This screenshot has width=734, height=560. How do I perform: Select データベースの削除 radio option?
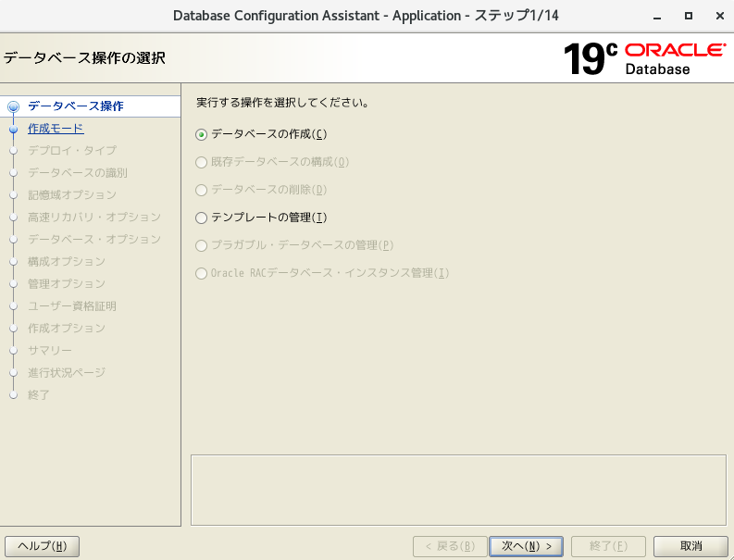click(261, 190)
